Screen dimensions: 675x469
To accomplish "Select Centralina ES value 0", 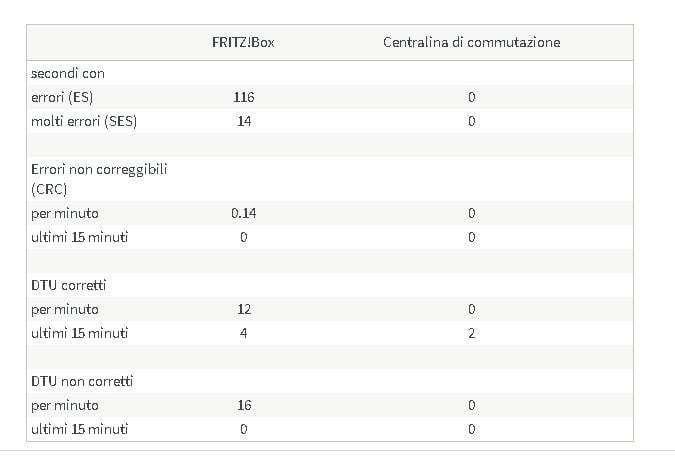I will 472,97.
